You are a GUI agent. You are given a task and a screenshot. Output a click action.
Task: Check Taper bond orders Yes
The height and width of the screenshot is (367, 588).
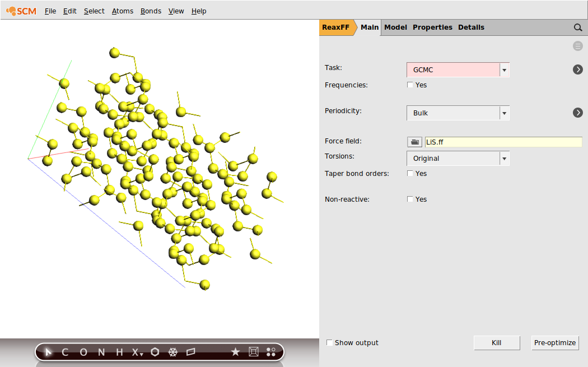410,174
